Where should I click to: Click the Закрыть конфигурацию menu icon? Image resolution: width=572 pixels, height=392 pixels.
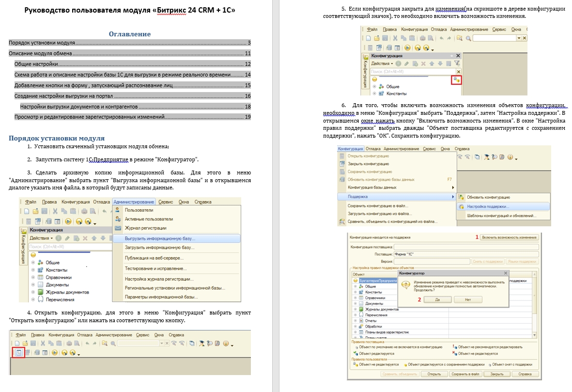point(342,164)
